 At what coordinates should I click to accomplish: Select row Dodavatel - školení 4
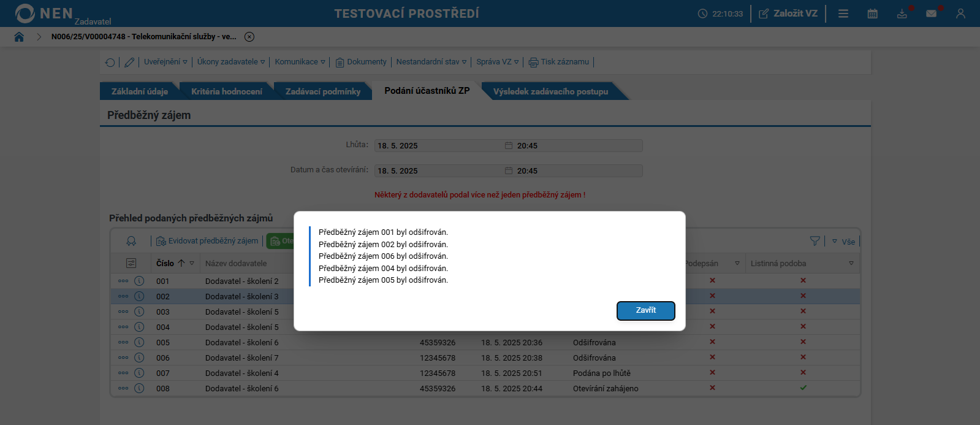tap(485, 373)
